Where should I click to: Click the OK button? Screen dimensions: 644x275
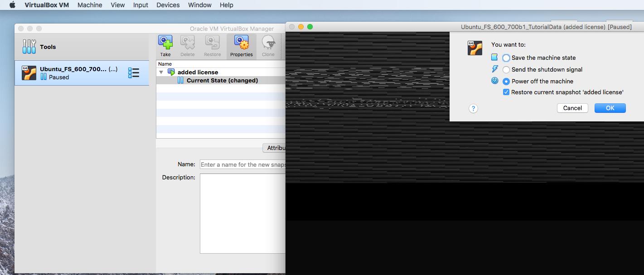(610, 108)
